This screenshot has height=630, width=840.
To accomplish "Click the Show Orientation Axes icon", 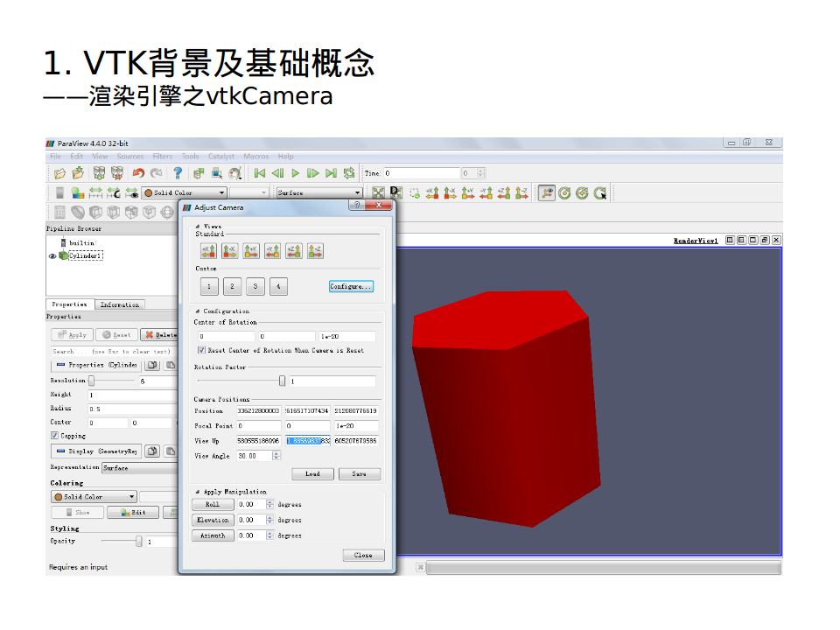I will [546, 192].
